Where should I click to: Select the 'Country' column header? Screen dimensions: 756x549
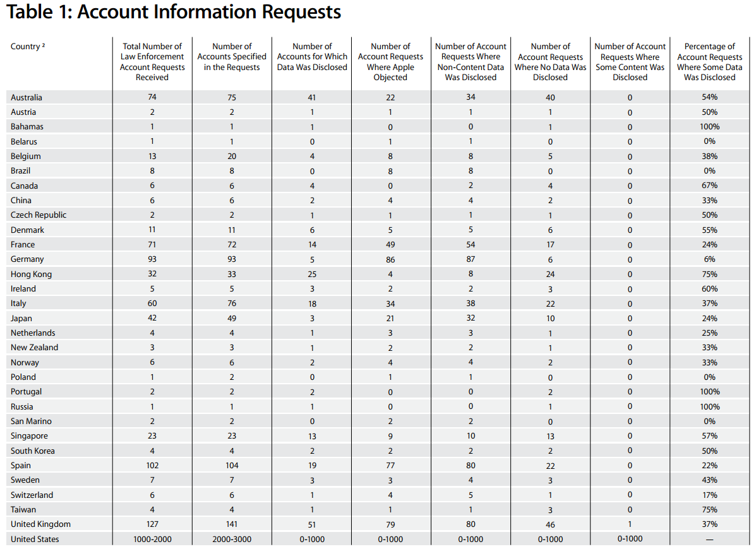28,46
